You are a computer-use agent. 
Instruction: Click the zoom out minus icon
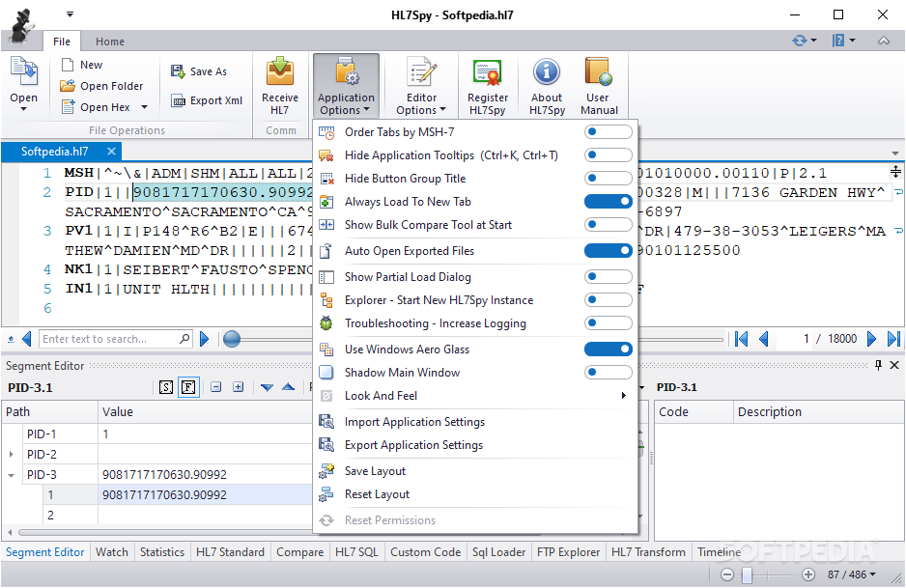[x=727, y=574]
